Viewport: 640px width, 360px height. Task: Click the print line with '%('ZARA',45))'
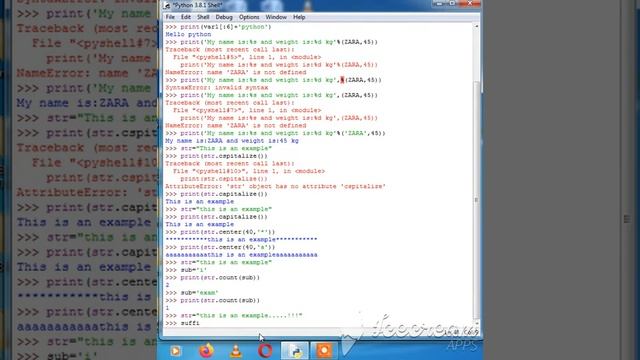click(276, 133)
